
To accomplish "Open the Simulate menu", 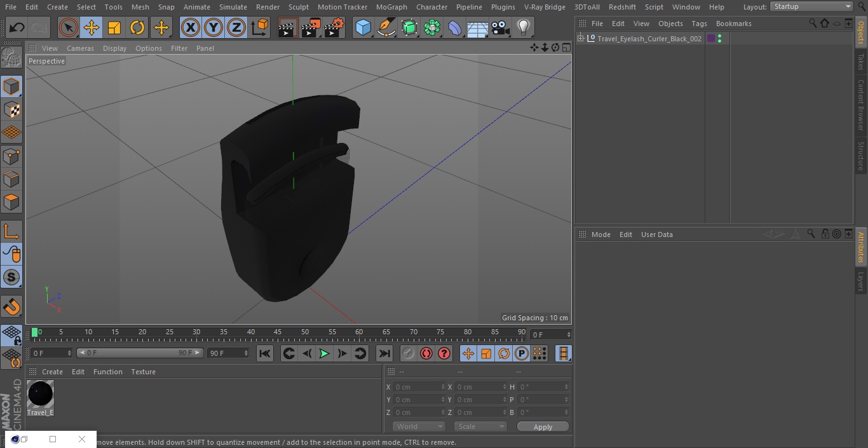I will (x=233, y=7).
